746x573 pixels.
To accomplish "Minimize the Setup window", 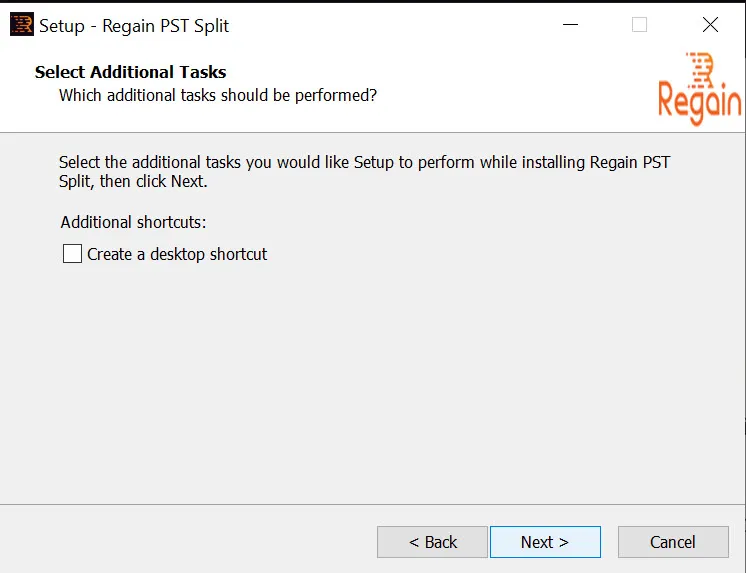I will [570, 25].
